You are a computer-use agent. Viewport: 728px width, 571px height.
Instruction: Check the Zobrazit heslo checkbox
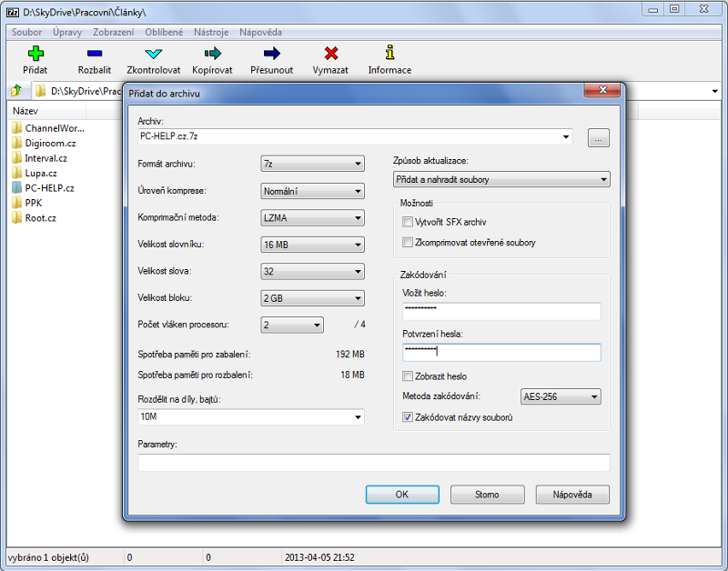[408, 376]
